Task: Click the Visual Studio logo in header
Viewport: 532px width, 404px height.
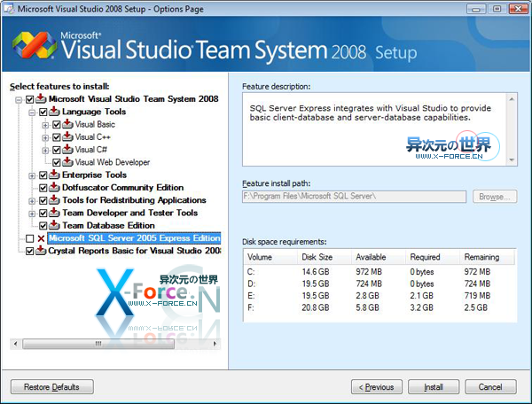Action: (x=35, y=45)
